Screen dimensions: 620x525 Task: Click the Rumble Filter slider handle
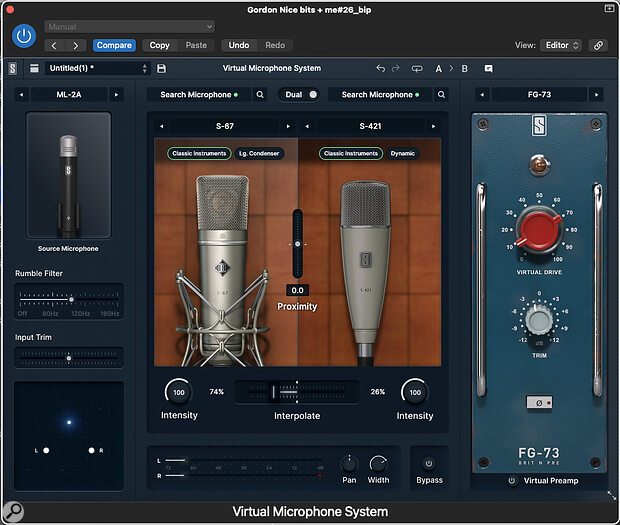[x=71, y=300]
